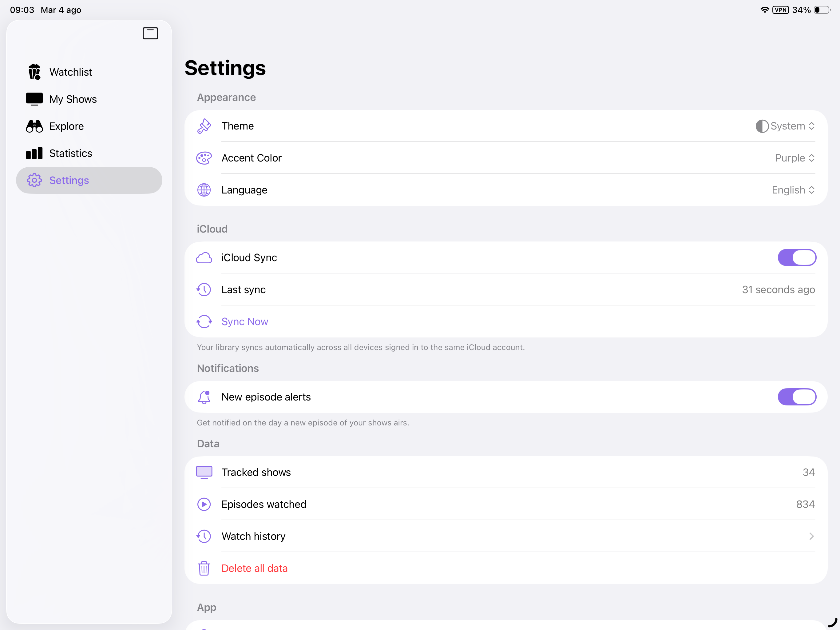Image resolution: width=840 pixels, height=630 pixels.
Task: Open the Accent Color Purple dropdown
Action: tap(795, 158)
